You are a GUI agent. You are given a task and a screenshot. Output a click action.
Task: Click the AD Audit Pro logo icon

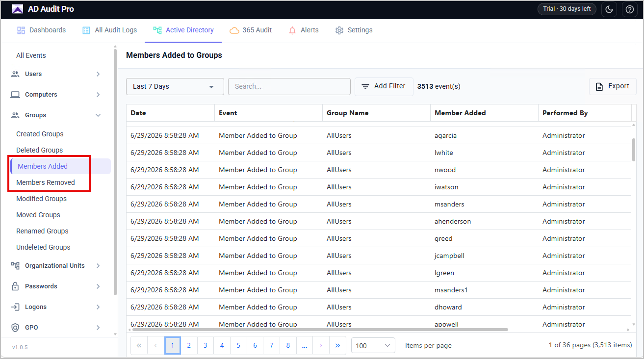click(18, 9)
